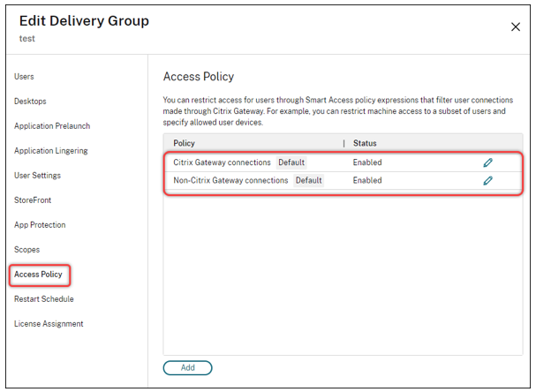Go to License Assignment

49,324
